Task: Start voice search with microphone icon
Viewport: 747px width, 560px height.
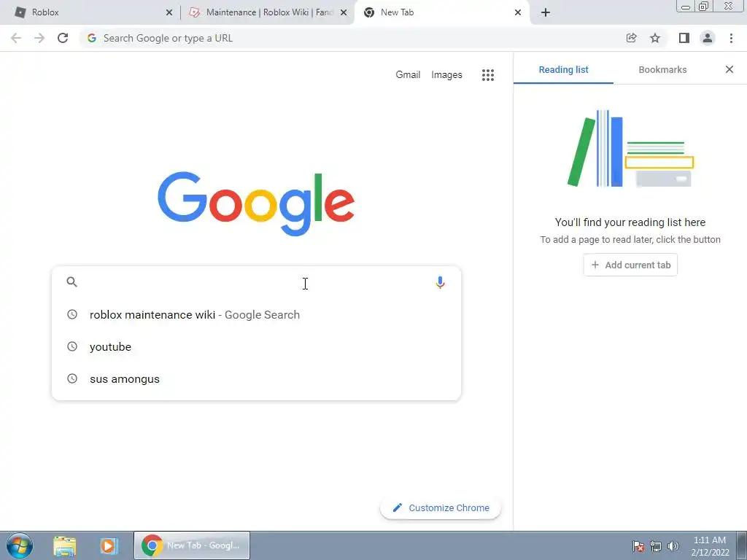Action: [440, 282]
